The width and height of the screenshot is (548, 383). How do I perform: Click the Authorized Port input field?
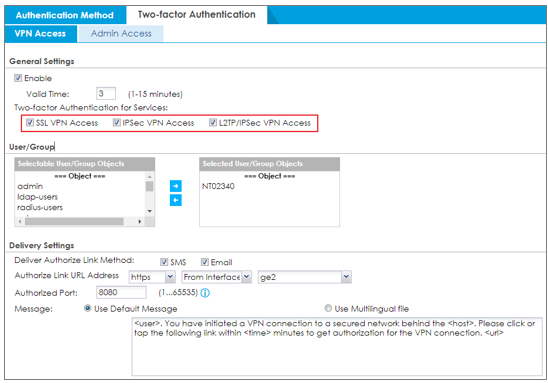point(121,292)
